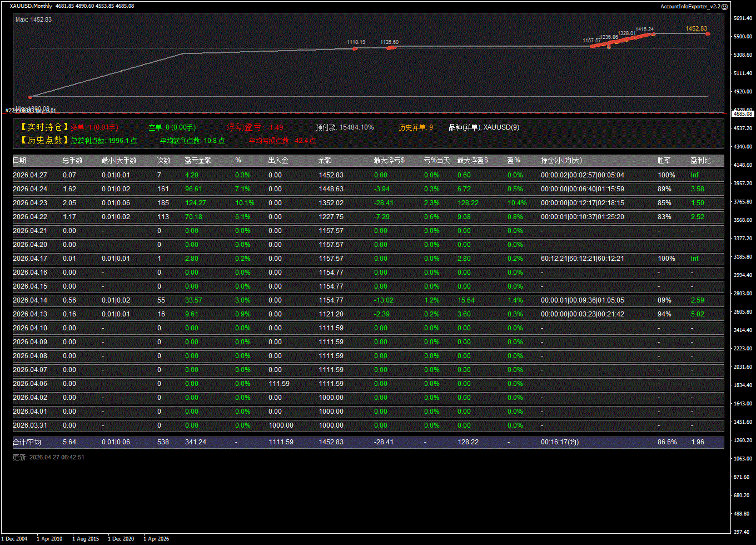
Task: Click the red equity point labeled 1452.83
Action: [708, 34]
